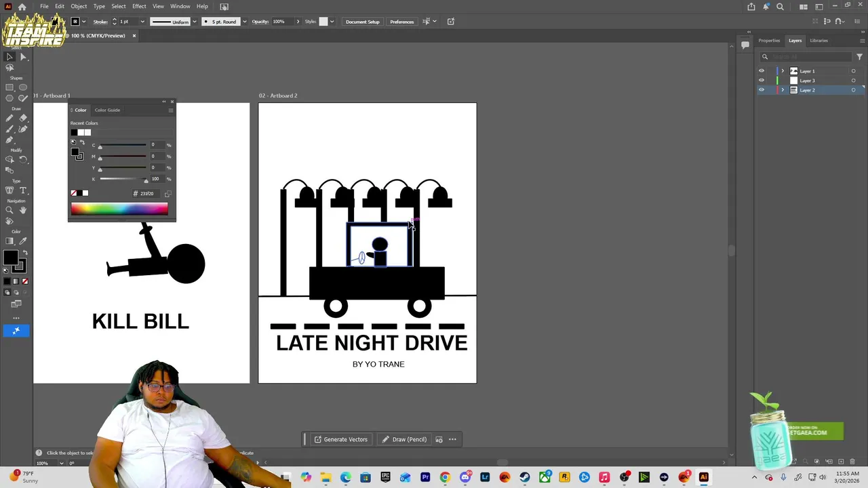Open the Effect menu
Image resolution: width=868 pixels, height=488 pixels.
[139, 6]
